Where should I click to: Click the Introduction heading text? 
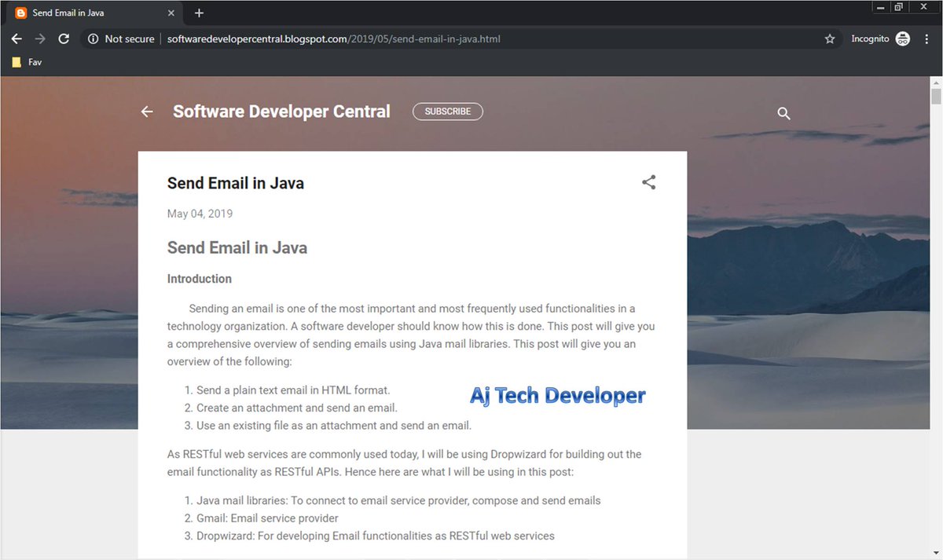200,279
